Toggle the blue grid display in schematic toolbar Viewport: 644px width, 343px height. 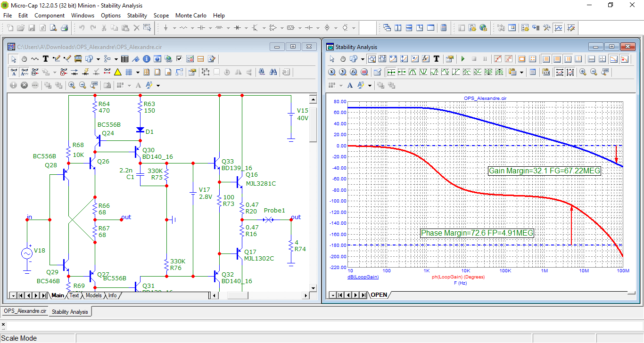pyautogui.click(x=129, y=72)
